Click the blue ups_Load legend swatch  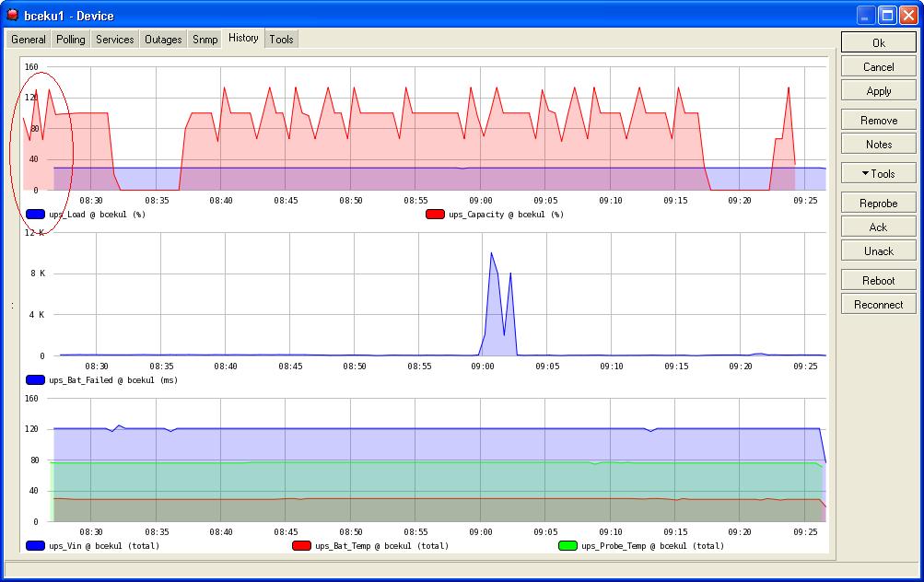tap(35, 215)
